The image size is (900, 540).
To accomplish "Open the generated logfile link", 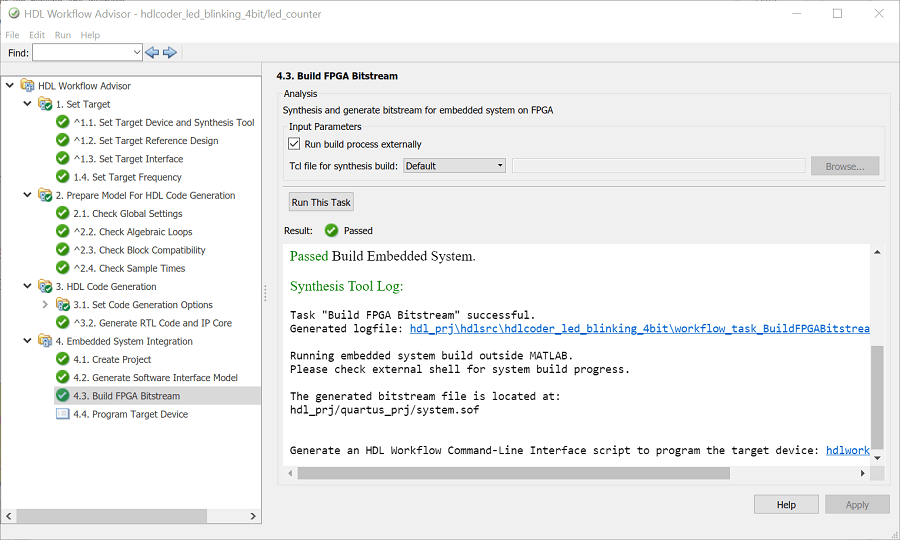I will coord(640,329).
